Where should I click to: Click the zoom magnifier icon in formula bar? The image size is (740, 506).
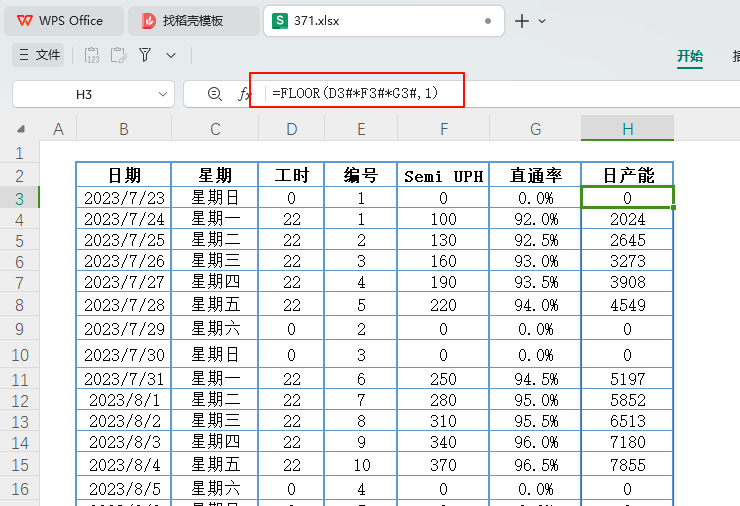(215, 94)
